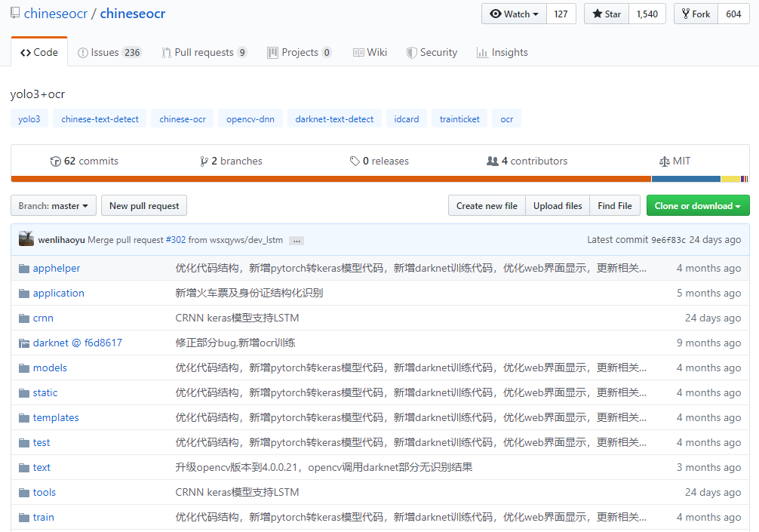
Task: Click the templates folder icon
Action: (x=23, y=418)
